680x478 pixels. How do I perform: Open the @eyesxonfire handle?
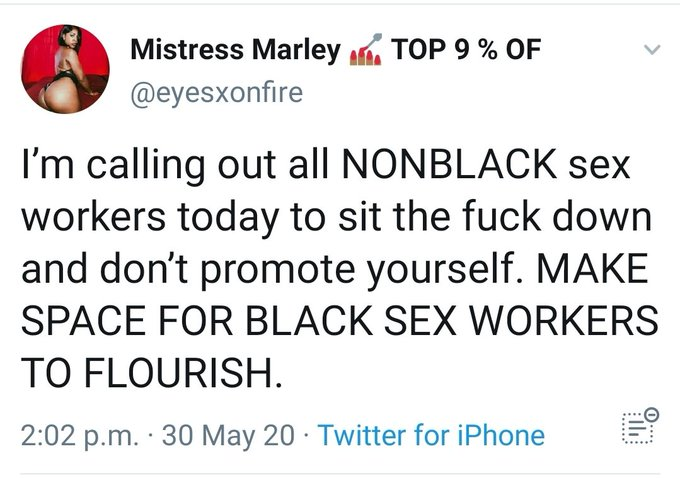pyautogui.click(x=216, y=93)
